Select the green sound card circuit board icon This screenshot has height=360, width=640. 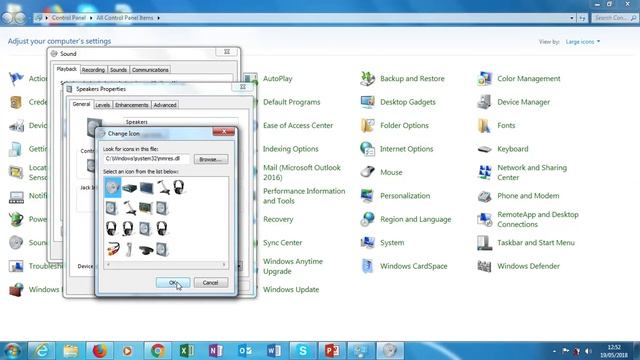pos(145,208)
